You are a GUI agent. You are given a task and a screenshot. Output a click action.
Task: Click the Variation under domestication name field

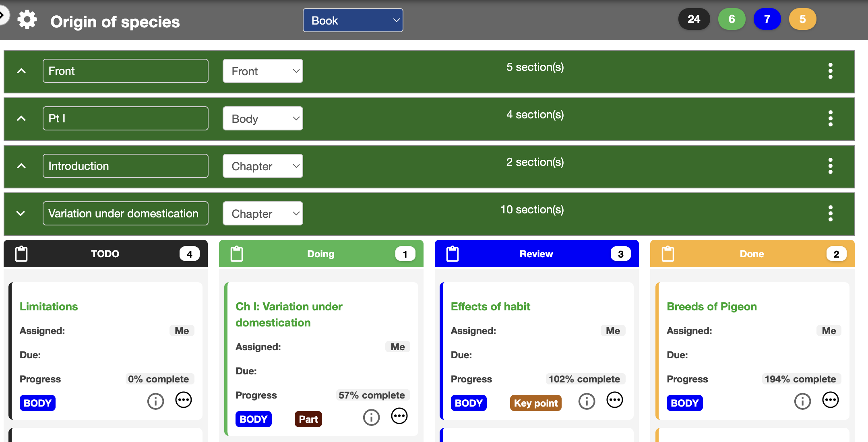click(125, 213)
